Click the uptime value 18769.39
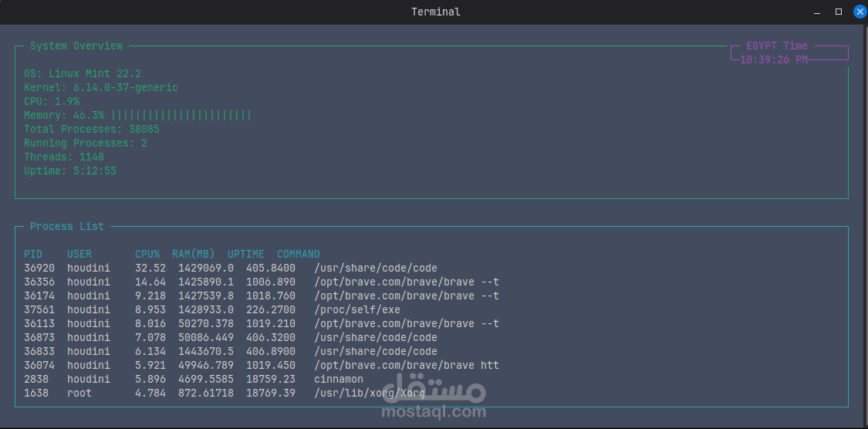The height and width of the screenshot is (429, 868). (271, 393)
